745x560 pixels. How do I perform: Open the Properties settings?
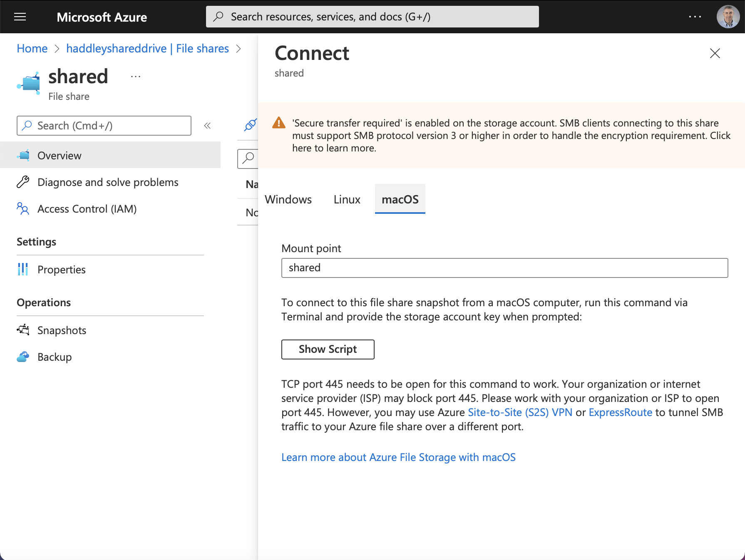[x=61, y=270]
